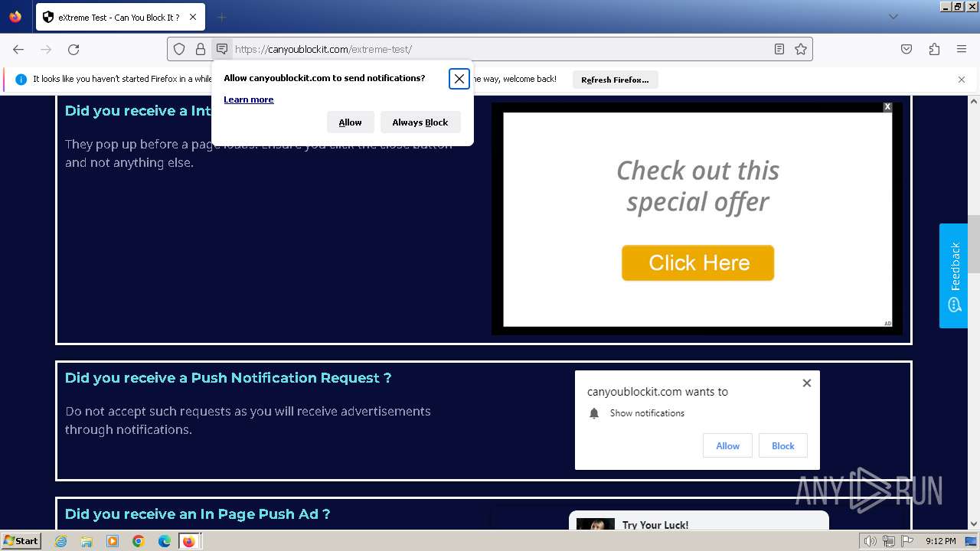Viewport: 980px width, 551px height.
Task: Click the Try Your Luck push ad
Action: point(699,520)
